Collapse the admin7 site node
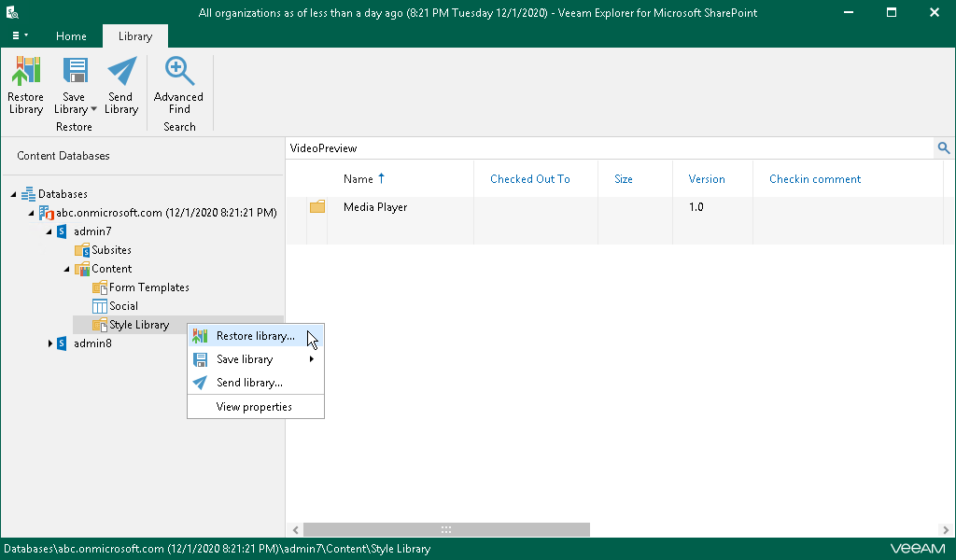This screenshot has width=956, height=560. [49, 231]
